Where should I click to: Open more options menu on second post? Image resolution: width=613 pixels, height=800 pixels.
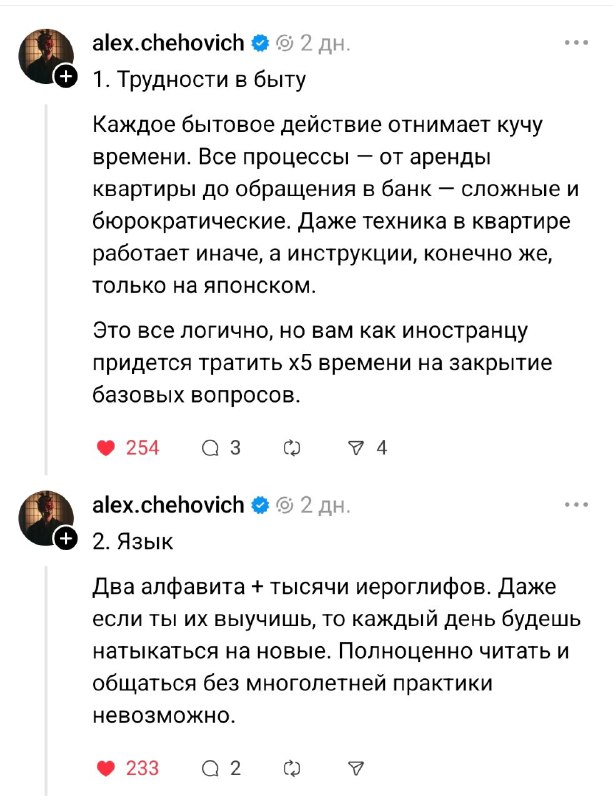click(577, 504)
